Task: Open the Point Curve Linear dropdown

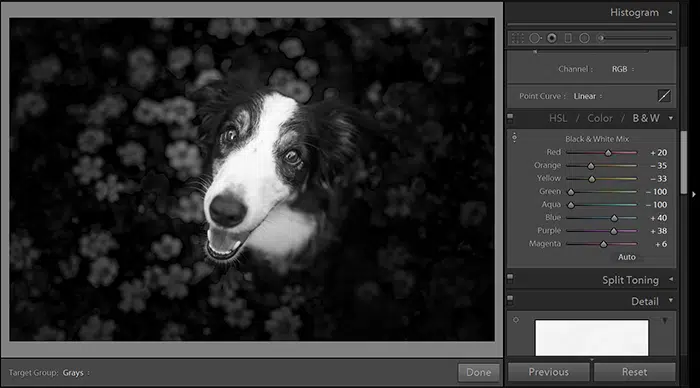Action: coord(588,96)
